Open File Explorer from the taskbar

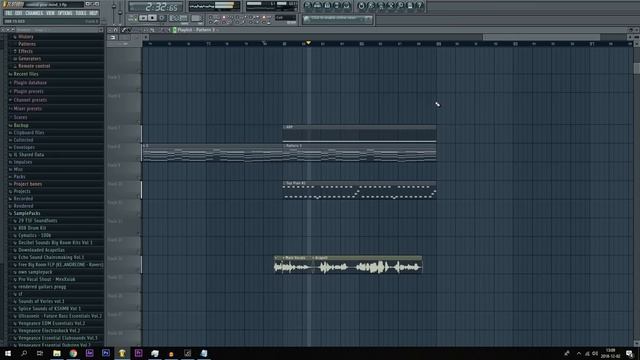57,353
